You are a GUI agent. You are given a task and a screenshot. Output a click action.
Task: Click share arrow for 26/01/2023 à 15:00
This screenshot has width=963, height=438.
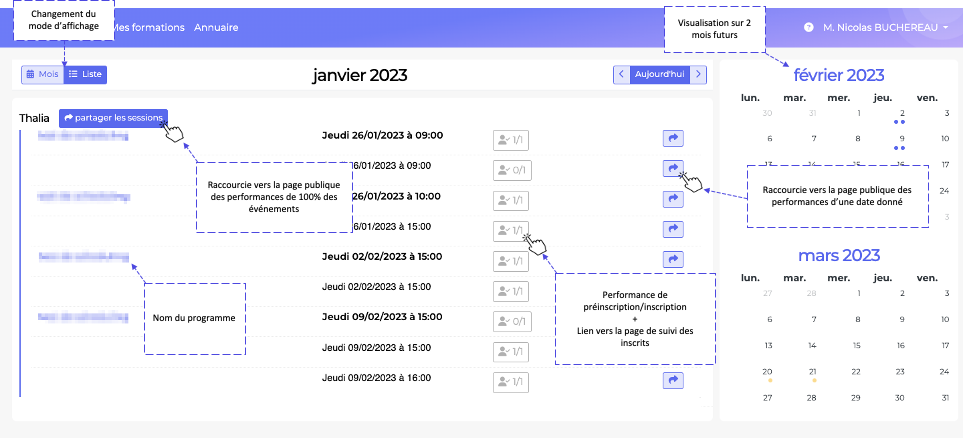(673, 229)
